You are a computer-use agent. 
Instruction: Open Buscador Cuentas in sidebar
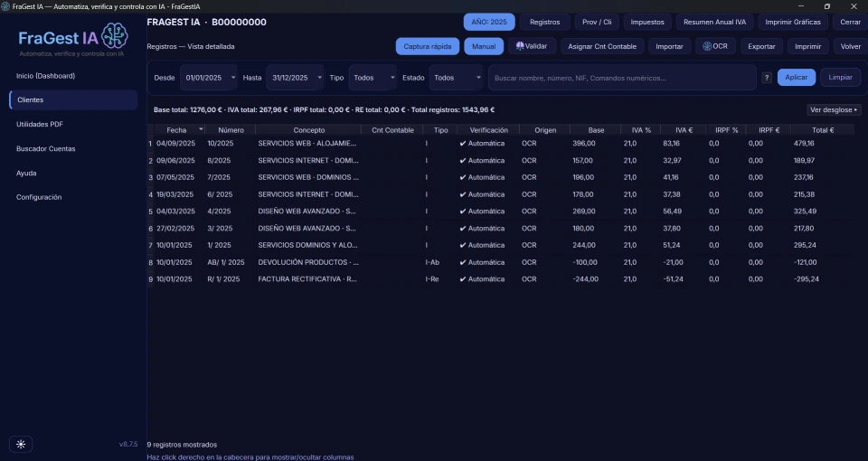(46, 149)
